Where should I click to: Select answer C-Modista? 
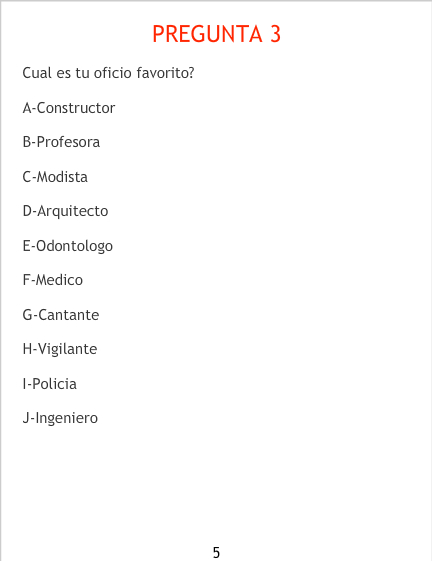pos(55,177)
